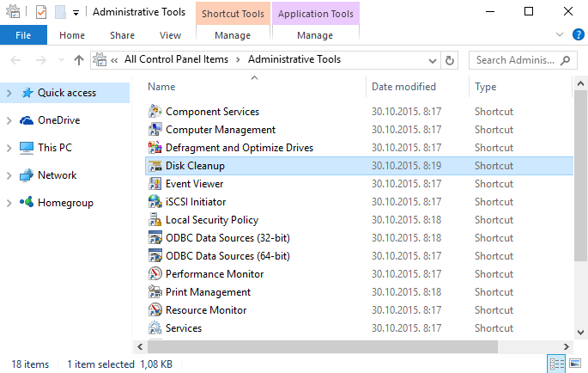Click the Local Security Policy icon
This screenshot has width=588, height=373.
point(155,220)
